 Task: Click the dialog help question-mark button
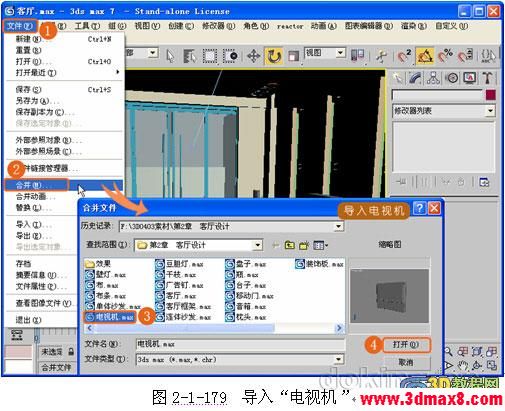click(419, 208)
